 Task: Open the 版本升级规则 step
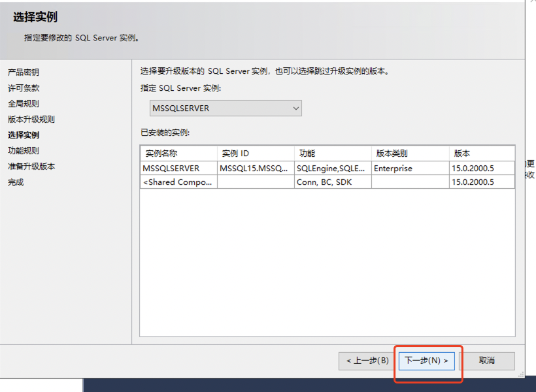point(31,120)
